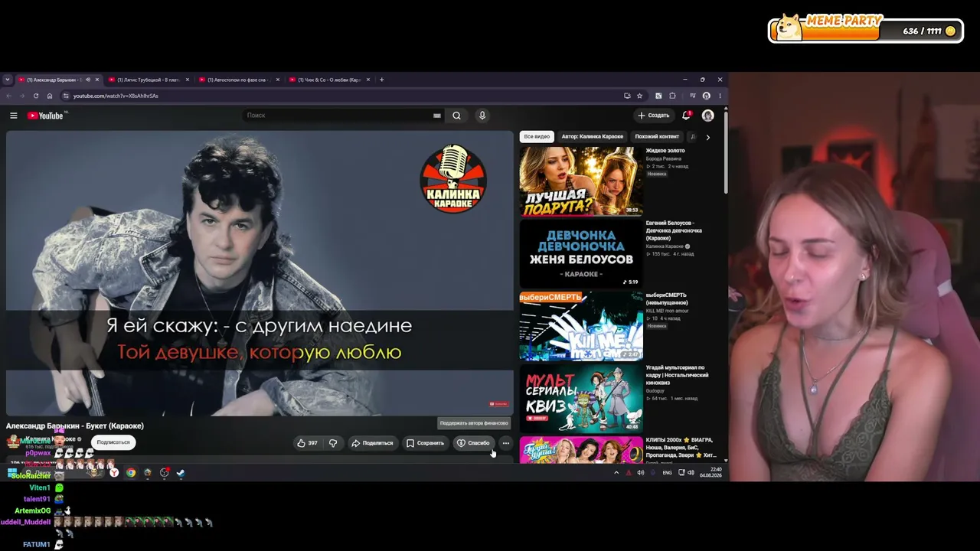Open the YouTube guide hamburger menu
Screen dimensions: 980x551
coord(13,116)
